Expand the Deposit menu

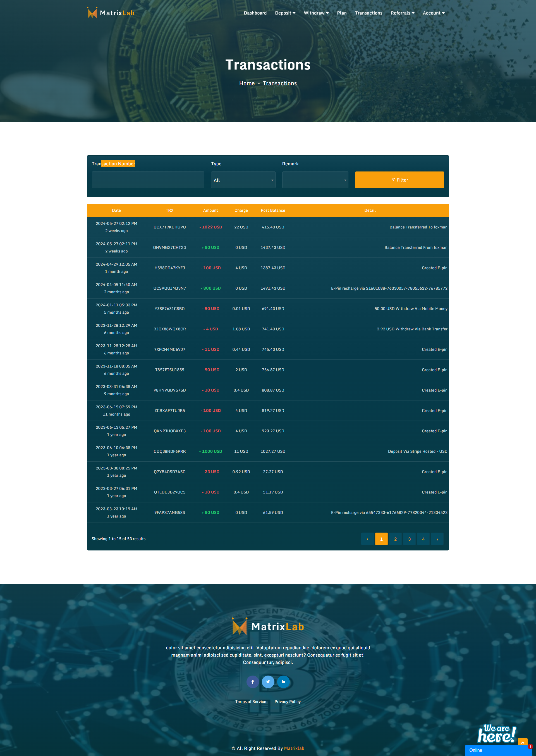coord(285,13)
